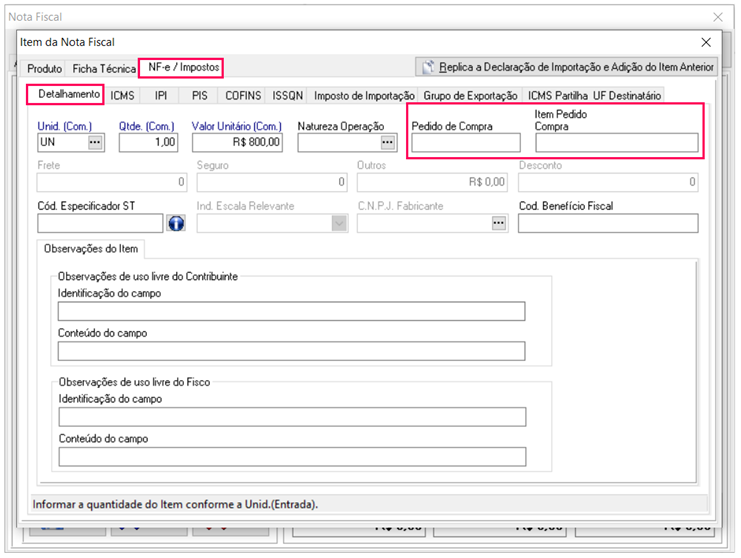Open the Unid. (Com.) lookup ellipsis button
Viewport: 741px width, 558px height.
coord(95,143)
